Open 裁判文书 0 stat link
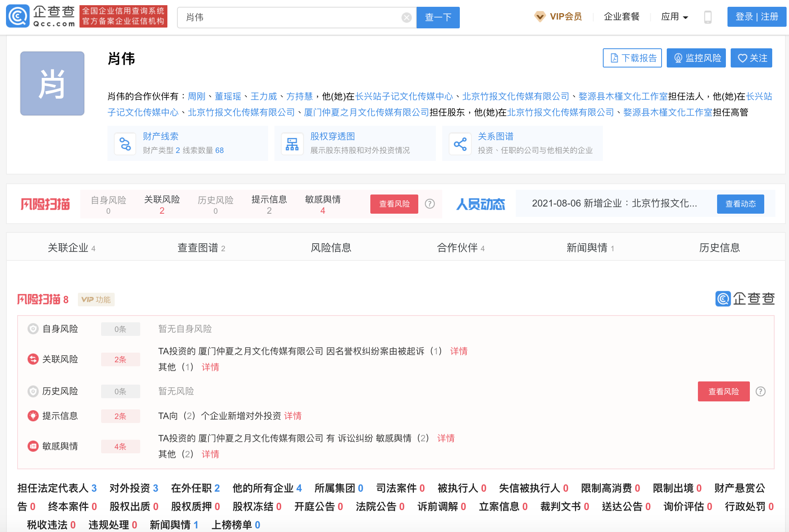The image size is (789, 532). tap(565, 506)
